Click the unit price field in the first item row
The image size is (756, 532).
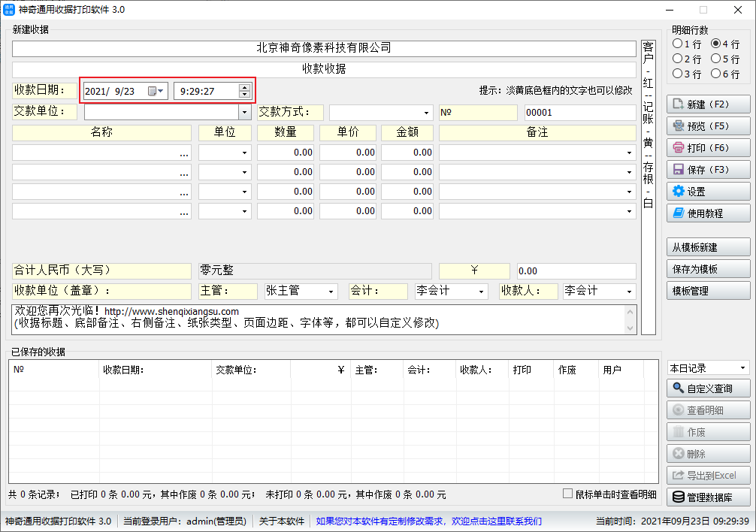click(x=348, y=153)
